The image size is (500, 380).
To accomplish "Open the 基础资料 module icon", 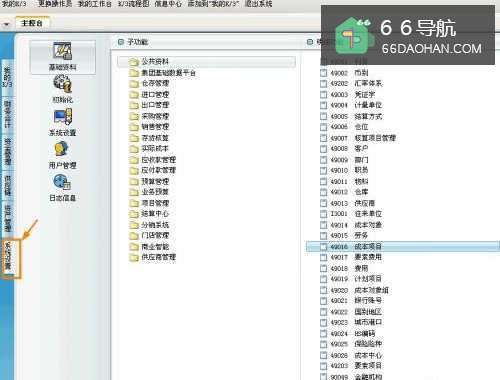I will (62, 51).
